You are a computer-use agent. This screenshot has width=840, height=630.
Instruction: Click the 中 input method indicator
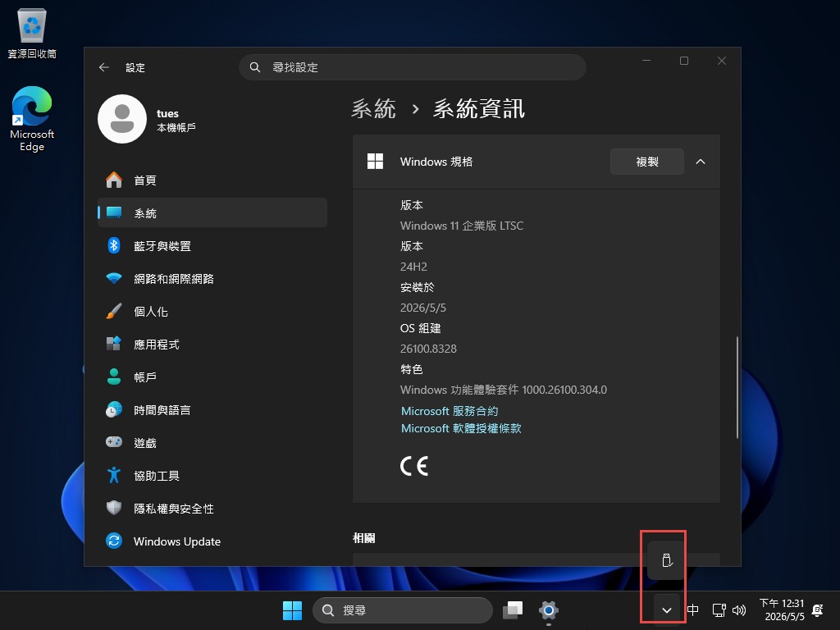point(692,610)
